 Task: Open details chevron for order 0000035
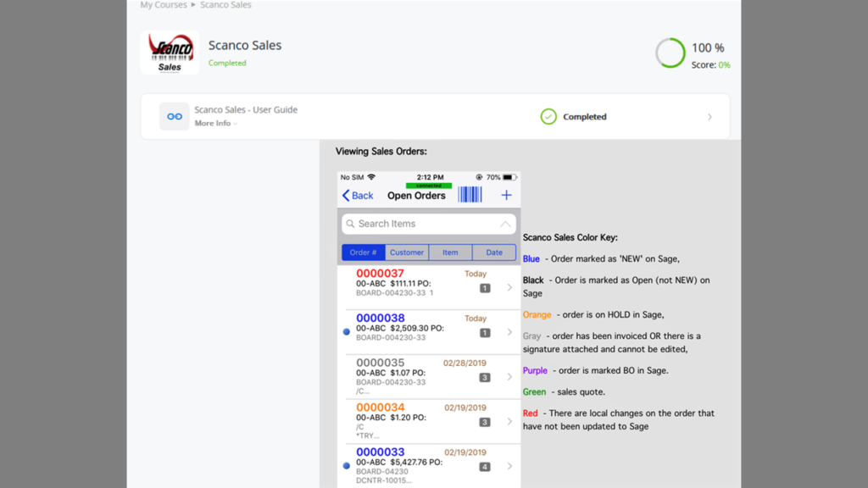(510, 377)
